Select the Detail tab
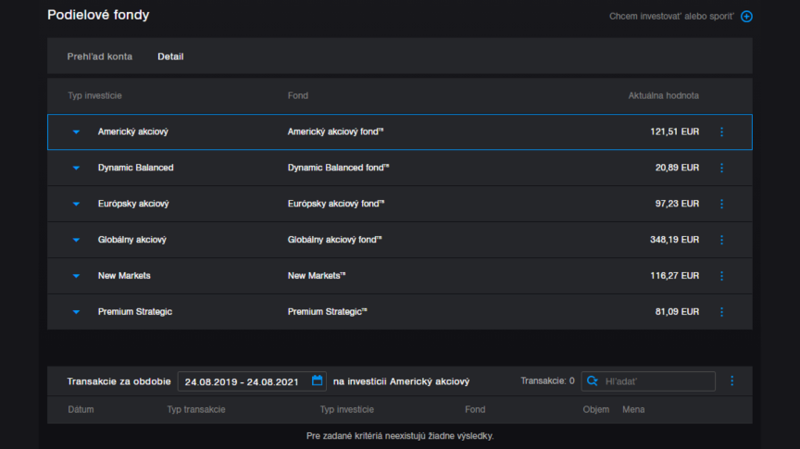Viewport: 800px width, 449px height. [x=170, y=56]
